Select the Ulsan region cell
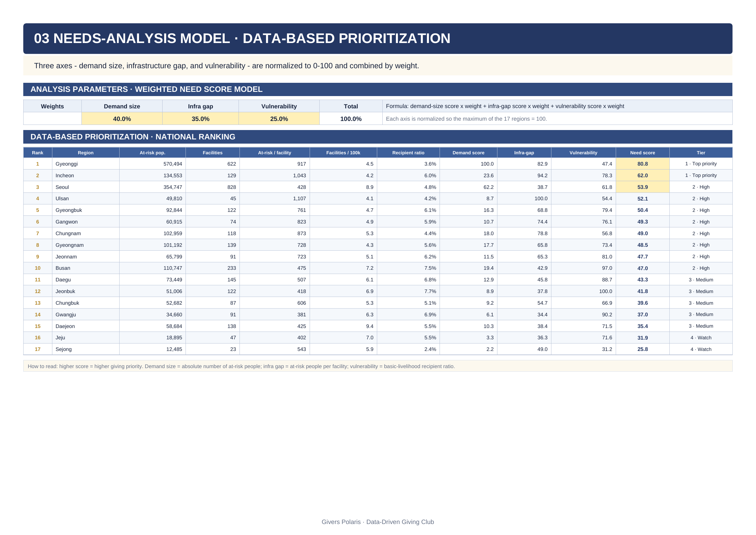The width and height of the screenshot is (756, 535). pos(86,198)
